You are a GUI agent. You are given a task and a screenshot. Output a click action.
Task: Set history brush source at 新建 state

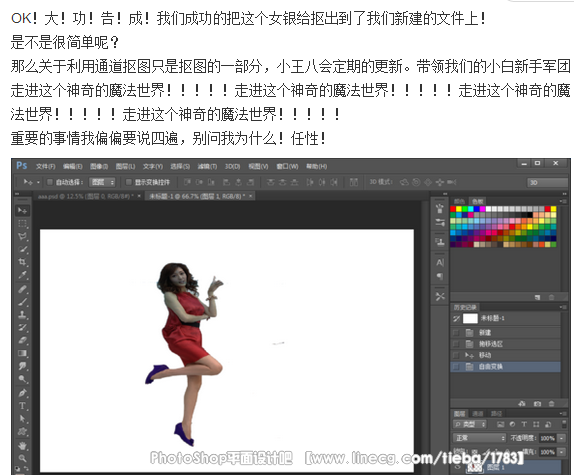click(x=456, y=333)
